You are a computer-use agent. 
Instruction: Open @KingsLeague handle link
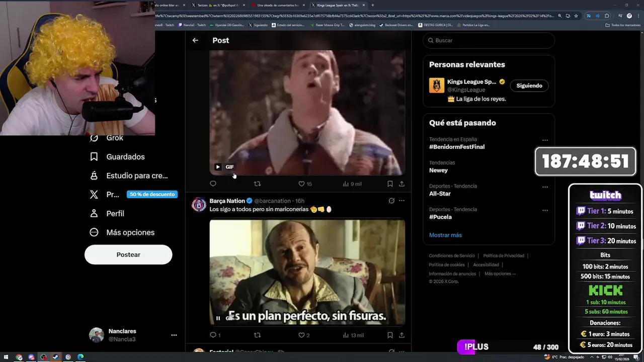pos(466,90)
